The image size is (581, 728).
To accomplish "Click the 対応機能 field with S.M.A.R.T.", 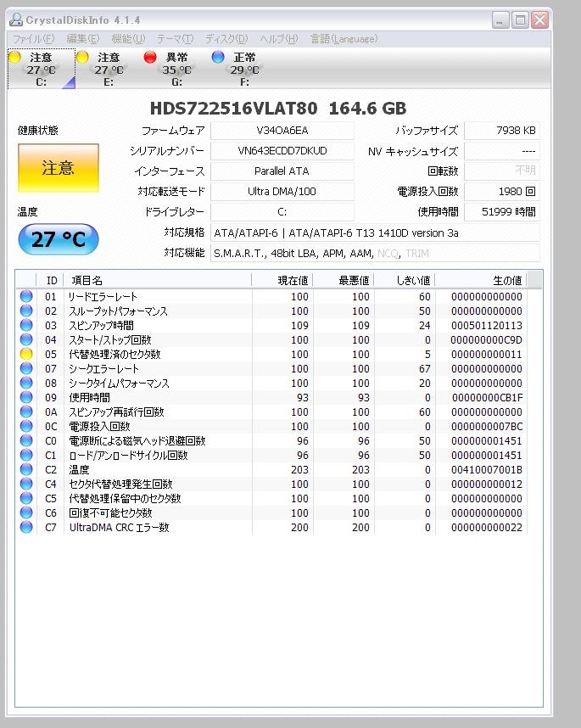I will (375, 253).
